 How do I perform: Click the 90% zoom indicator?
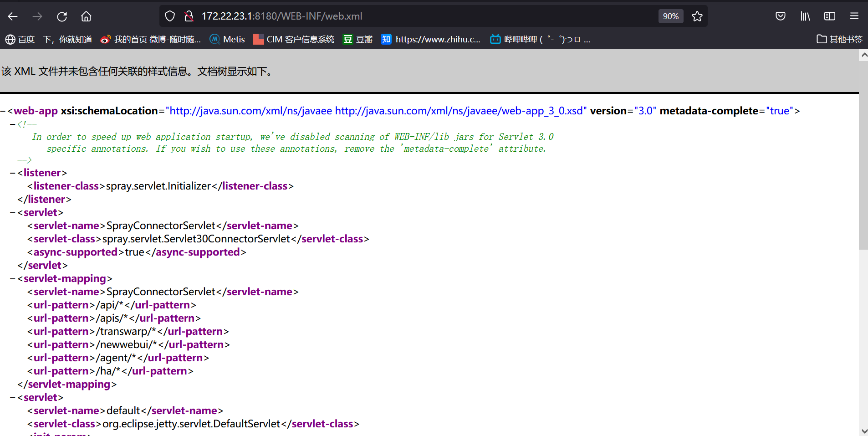[671, 15]
